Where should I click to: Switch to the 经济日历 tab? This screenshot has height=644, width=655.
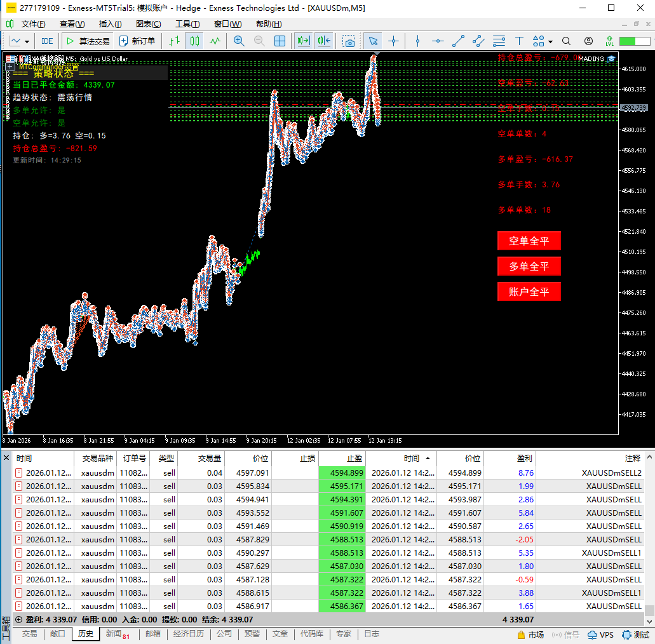(x=189, y=634)
